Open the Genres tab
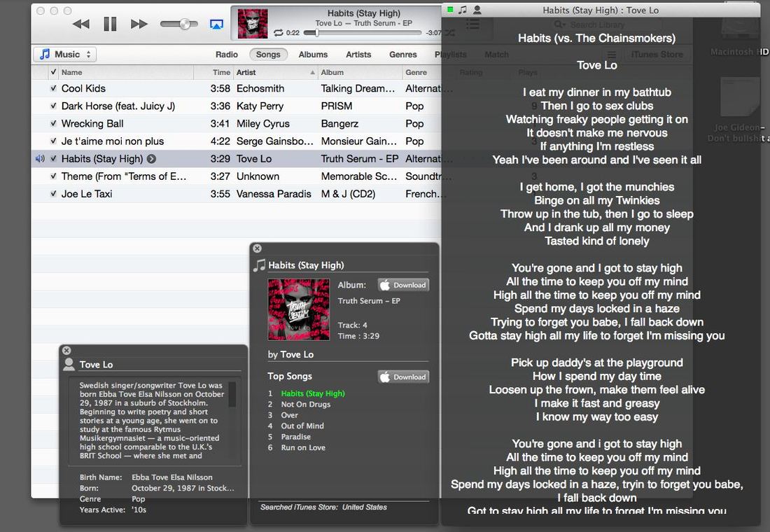 tap(403, 55)
